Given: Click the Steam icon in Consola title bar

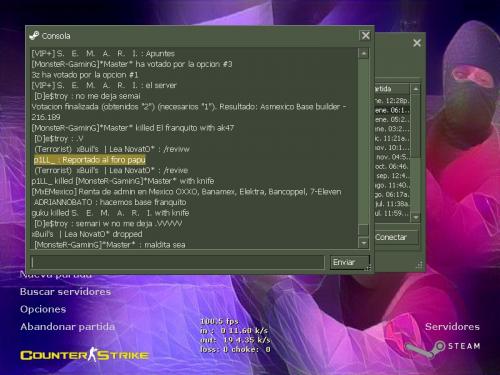Looking at the screenshot, I should point(34,35).
